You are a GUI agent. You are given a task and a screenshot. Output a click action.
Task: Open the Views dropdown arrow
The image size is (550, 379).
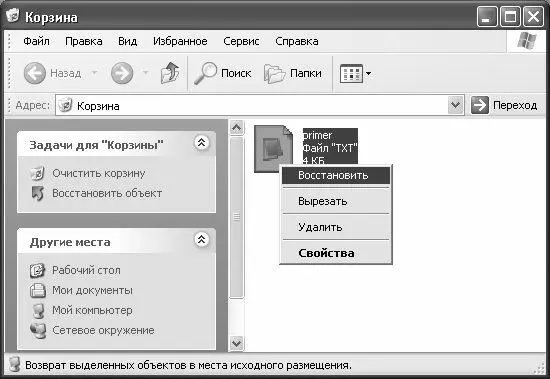[368, 74]
